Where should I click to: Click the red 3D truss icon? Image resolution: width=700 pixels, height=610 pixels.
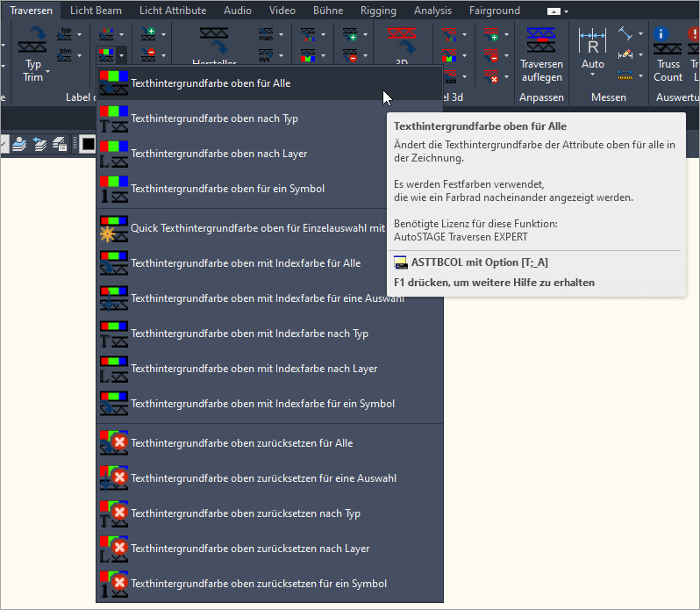pyautogui.click(x=402, y=39)
